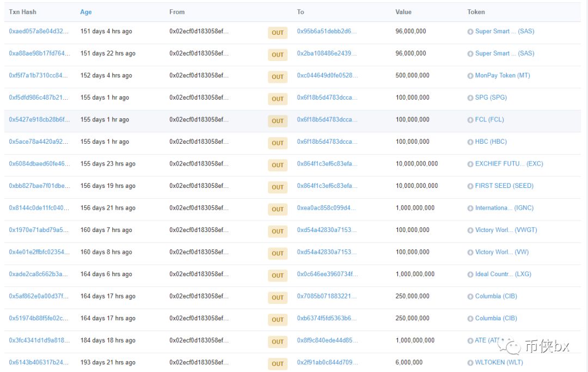Click token icon beside MonPay Token (MT)

pos(470,76)
